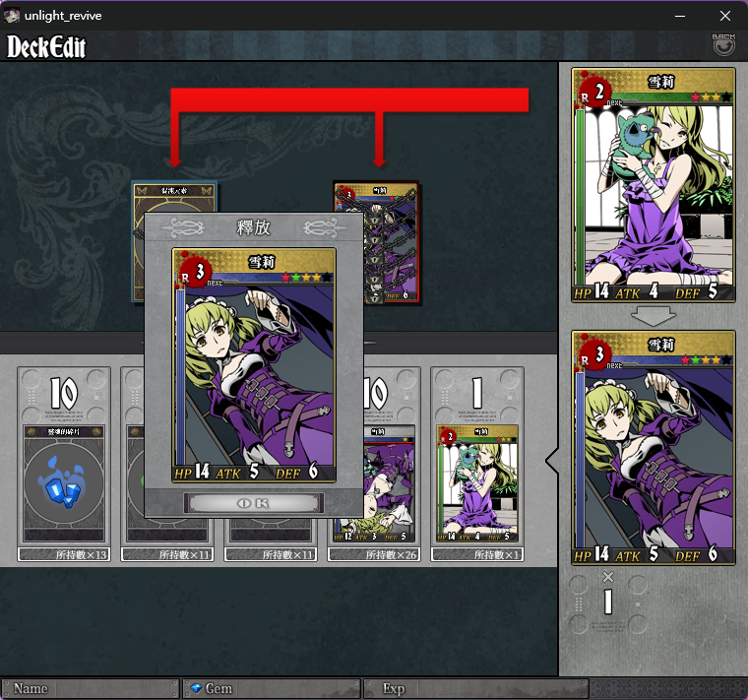This screenshot has height=700, width=748.
Task: Click the OK button in the release dialog
Action: [x=253, y=503]
